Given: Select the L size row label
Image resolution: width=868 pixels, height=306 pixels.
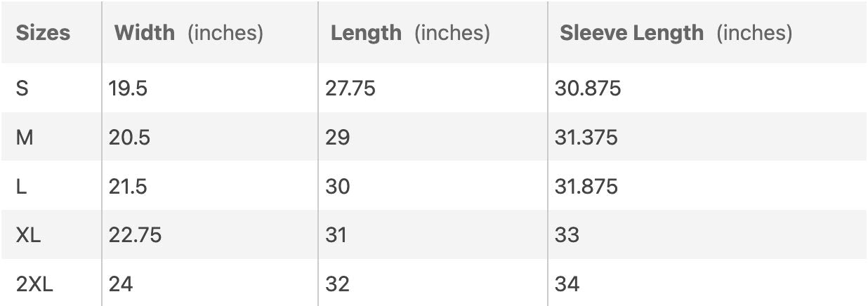Looking at the screenshot, I should 21,186.
